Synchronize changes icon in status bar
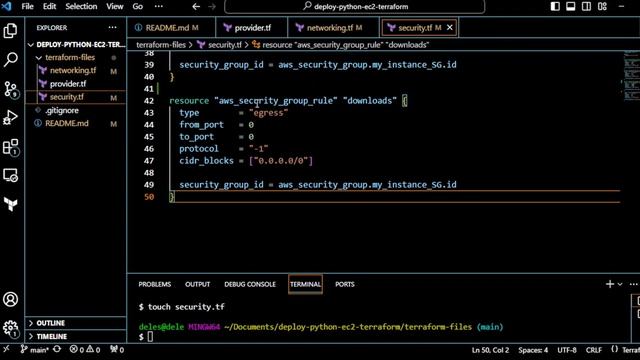The image size is (640, 360). [x=57, y=349]
